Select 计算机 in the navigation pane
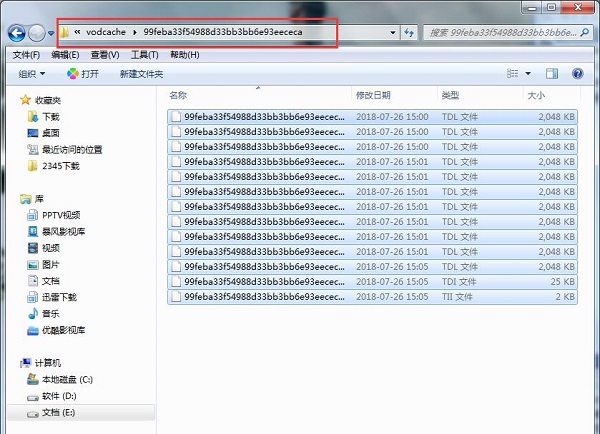Viewport: 600px width, 434px height. [48, 363]
